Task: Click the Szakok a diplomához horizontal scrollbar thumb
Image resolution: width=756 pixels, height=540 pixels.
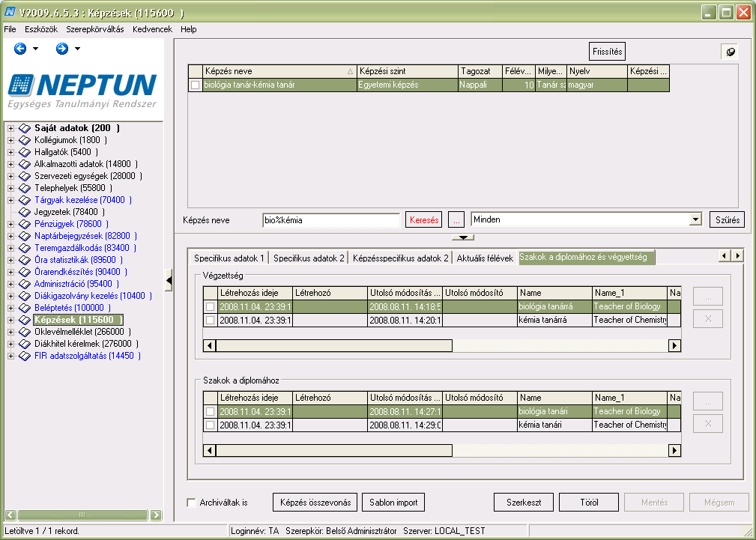Action: tap(334, 451)
